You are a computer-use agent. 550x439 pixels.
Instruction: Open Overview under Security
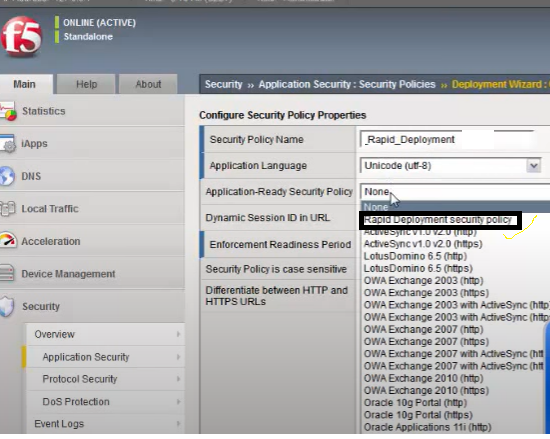click(x=55, y=334)
